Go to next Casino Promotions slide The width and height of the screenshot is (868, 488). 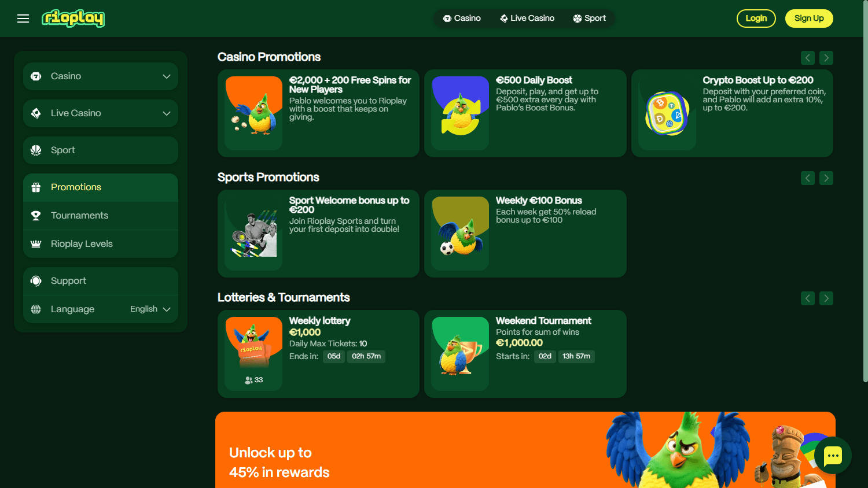(x=826, y=58)
